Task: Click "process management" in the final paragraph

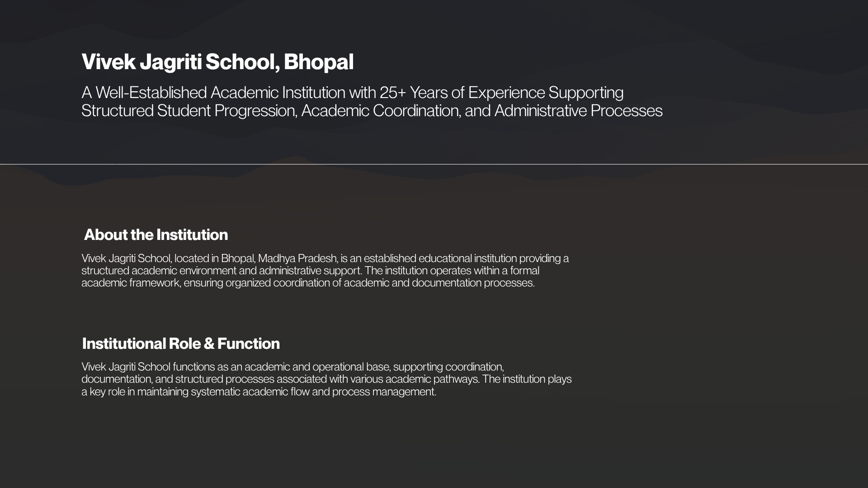Action: (383, 392)
